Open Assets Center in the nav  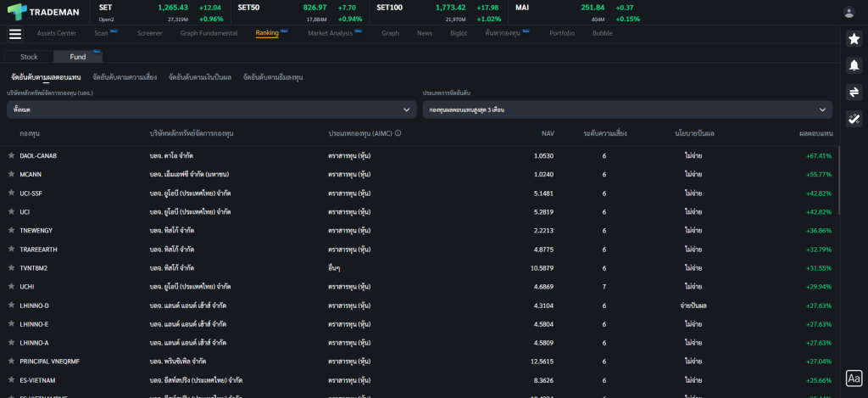57,33
